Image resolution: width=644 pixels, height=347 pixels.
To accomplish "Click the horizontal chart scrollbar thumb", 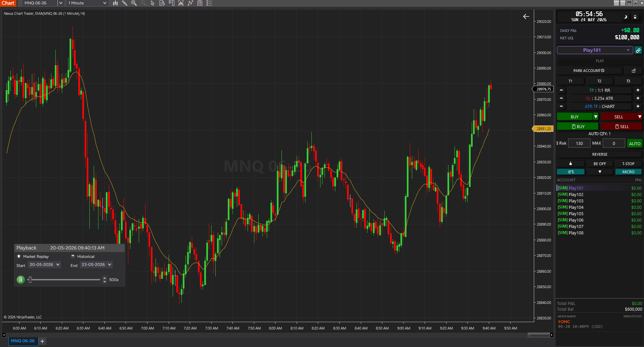I will click(x=539, y=335).
